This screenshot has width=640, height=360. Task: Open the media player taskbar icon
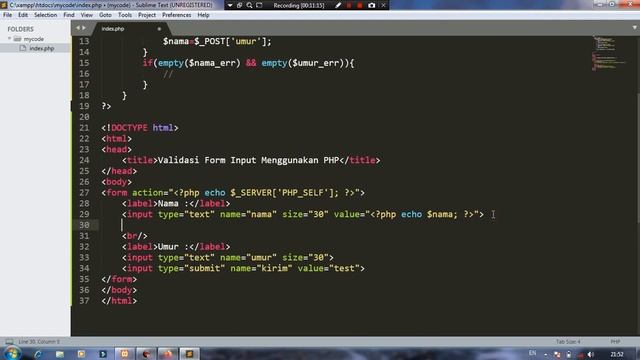[81, 354]
